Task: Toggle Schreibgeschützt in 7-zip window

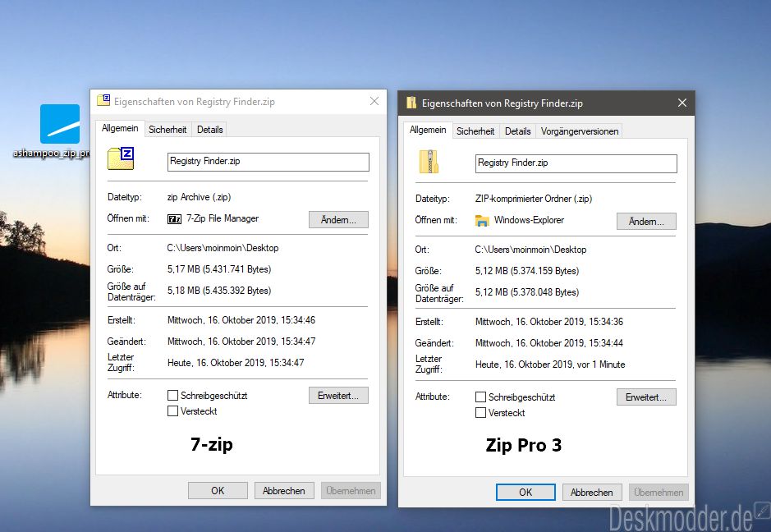Action: pos(172,396)
